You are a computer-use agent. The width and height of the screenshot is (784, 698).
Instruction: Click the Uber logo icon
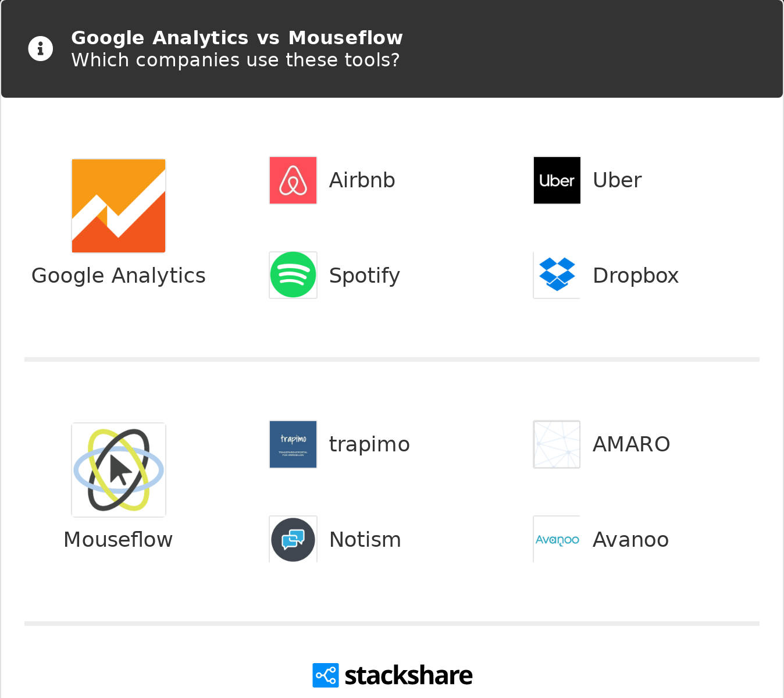click(557, 180)
